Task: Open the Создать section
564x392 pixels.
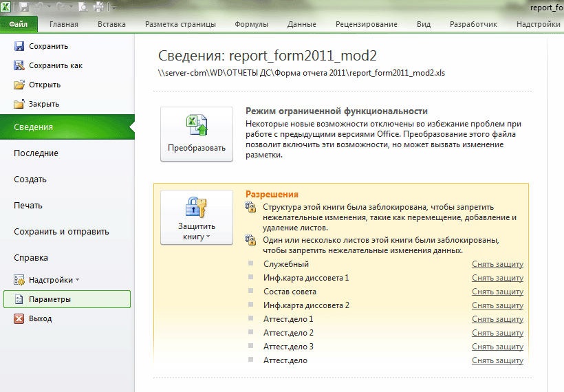Action: (x=30, y=179)
